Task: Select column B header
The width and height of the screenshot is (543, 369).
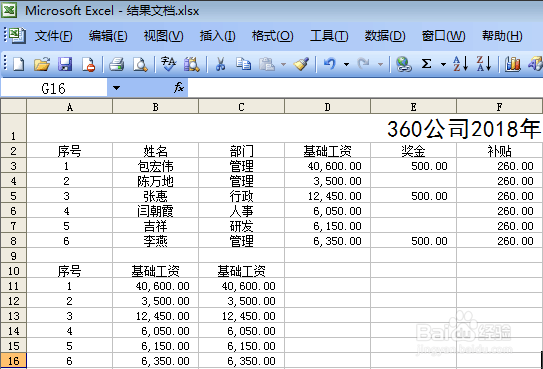Action: (155, 107)
